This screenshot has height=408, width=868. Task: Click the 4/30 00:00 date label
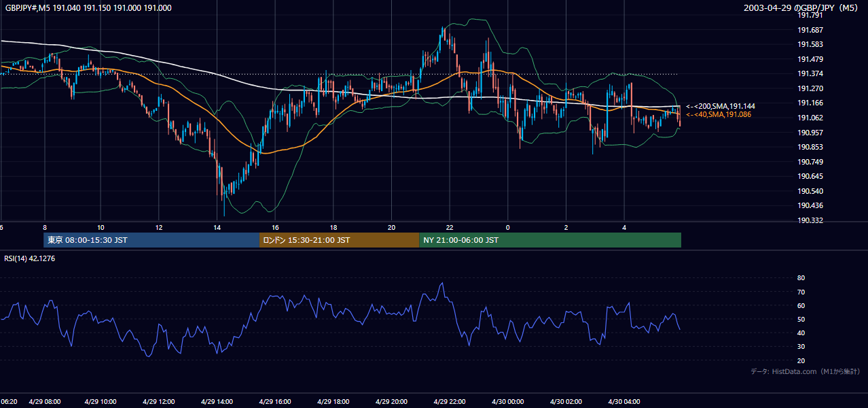pyautogui.click(x=507, y=401)
